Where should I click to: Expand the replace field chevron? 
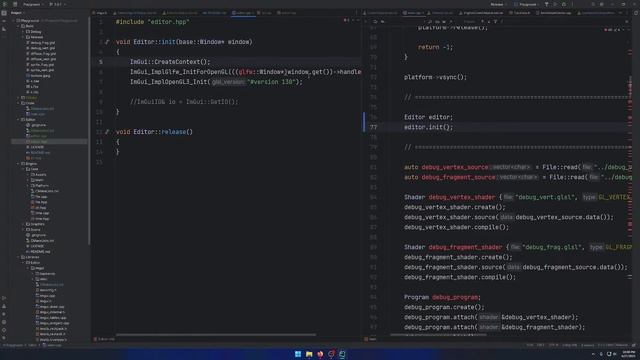click(x=365, y=21)
